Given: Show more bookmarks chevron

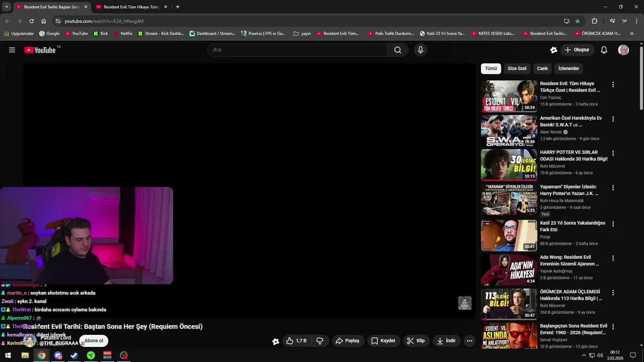Looking at the screenshot, I should 632,34.
